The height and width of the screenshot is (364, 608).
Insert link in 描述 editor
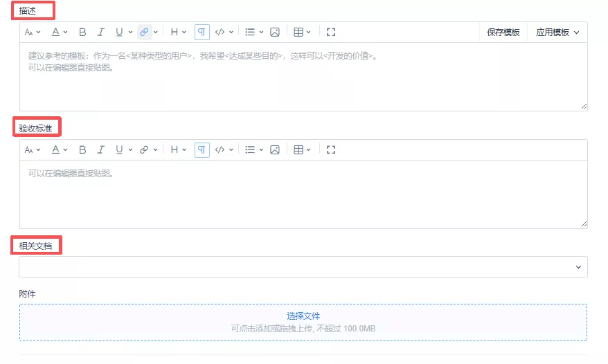144,32
